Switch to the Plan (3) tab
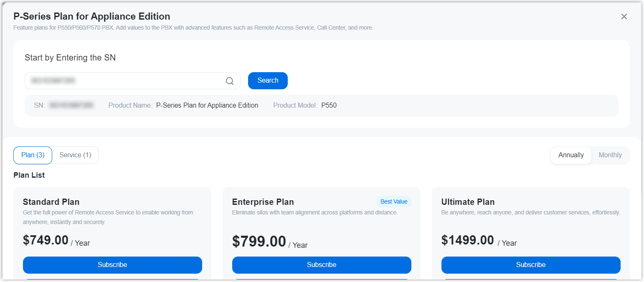Screen dimensions: 644x282 tap(33, 155)
